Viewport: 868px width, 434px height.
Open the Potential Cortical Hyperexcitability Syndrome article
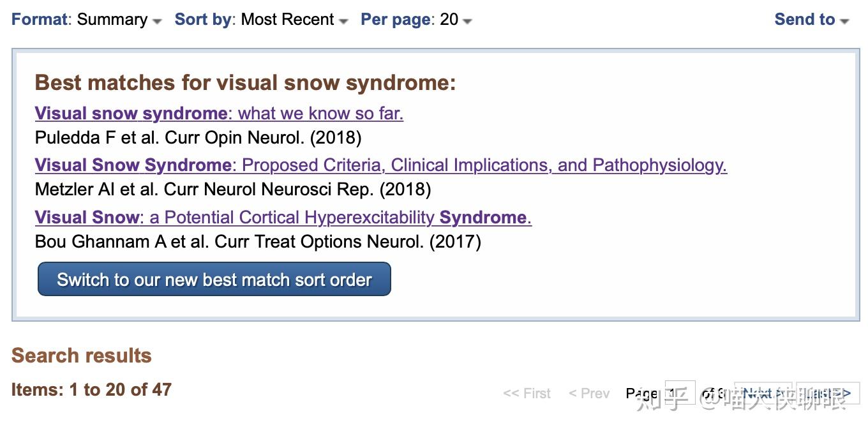pos(283,218)
